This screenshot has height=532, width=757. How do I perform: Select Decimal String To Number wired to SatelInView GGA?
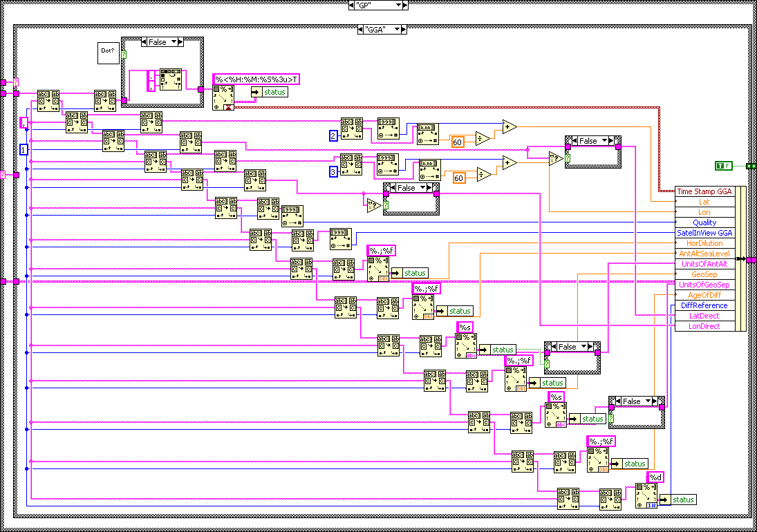[341, 239]
